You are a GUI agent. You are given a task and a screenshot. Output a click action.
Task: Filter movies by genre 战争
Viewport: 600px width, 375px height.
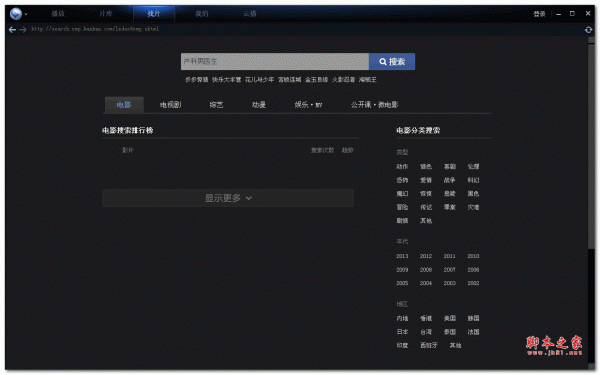tap(450, 180)
